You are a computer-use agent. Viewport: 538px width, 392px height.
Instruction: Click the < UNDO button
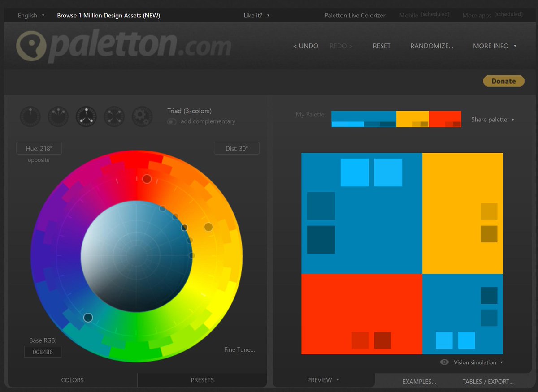[306, 46]
